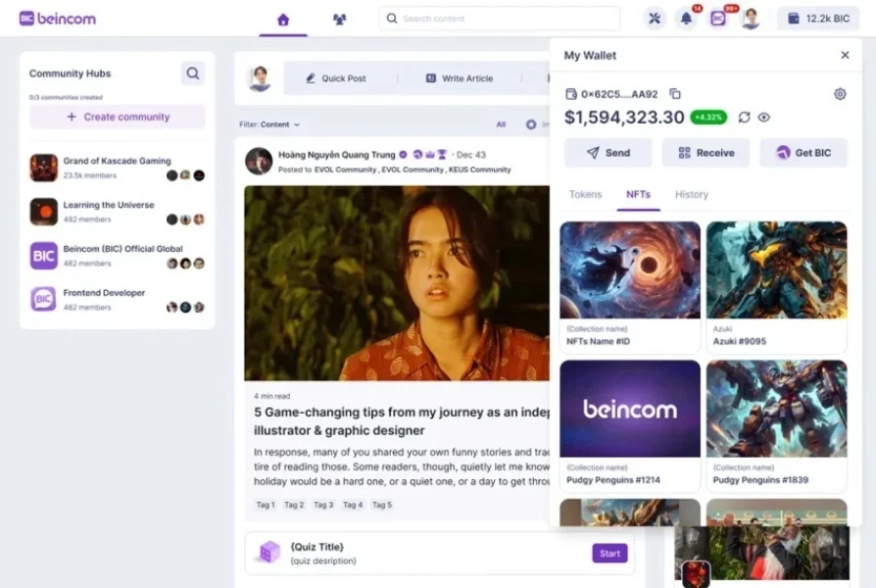
Task: Click Send in wallet
Action: pyautogui.click(x=608, y=153)
